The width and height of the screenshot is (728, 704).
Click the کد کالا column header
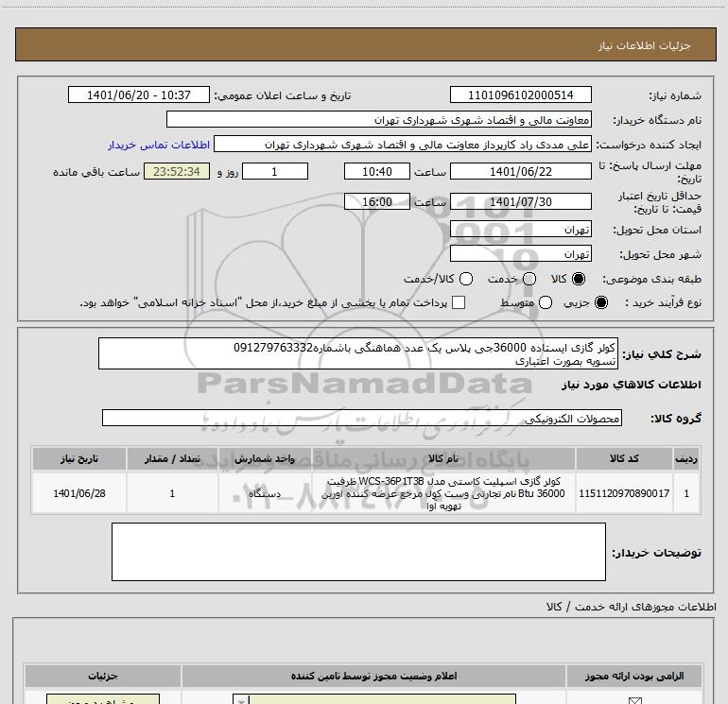coord(624,458)
